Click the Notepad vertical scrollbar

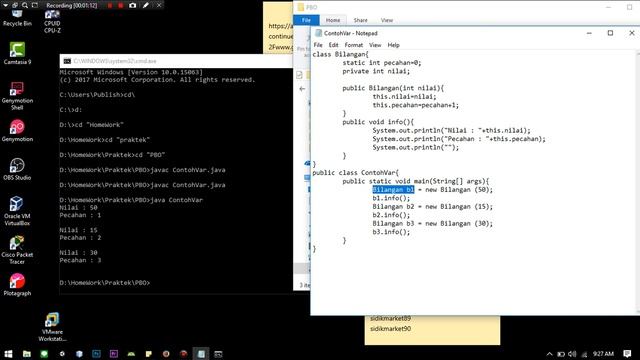tap(638, 182)
